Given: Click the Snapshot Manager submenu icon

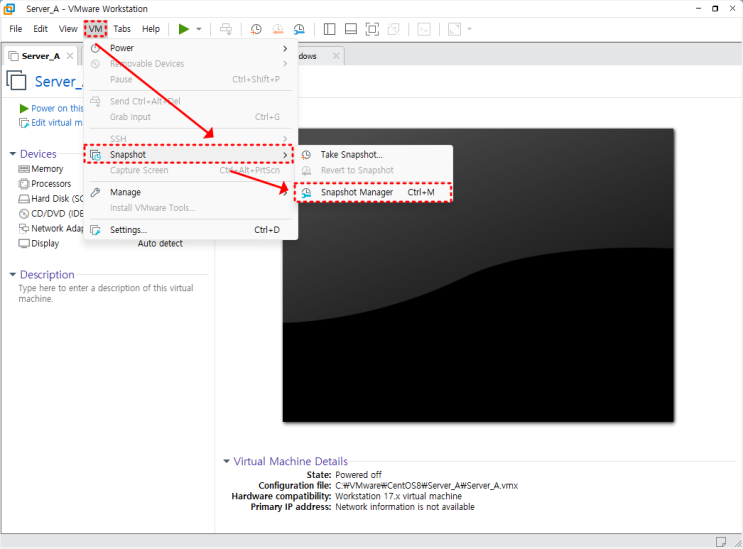Looking at the screenshot, I should [307, 192].
